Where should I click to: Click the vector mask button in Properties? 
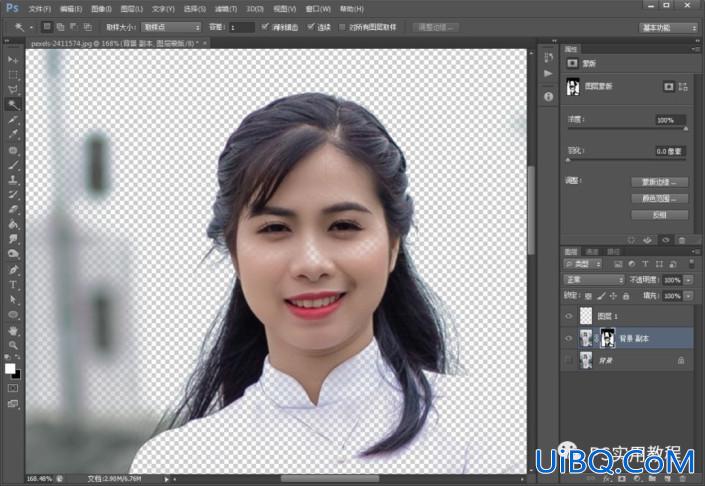click(x=683, y=86)
